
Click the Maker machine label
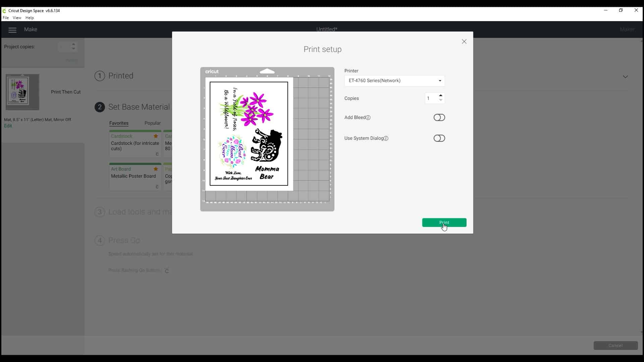point(627,29)
